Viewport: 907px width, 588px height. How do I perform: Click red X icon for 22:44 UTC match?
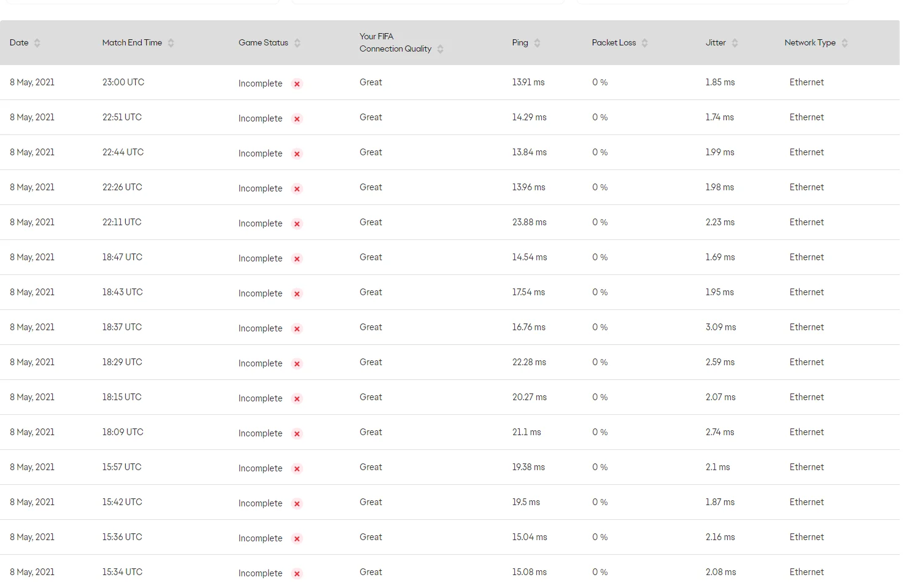coord(297,154)
